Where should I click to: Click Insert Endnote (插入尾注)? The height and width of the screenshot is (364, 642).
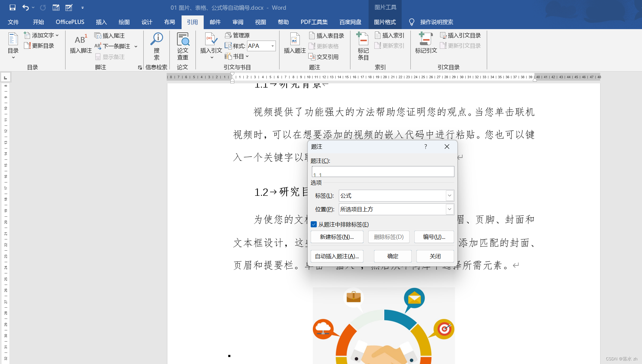point(109,36)
